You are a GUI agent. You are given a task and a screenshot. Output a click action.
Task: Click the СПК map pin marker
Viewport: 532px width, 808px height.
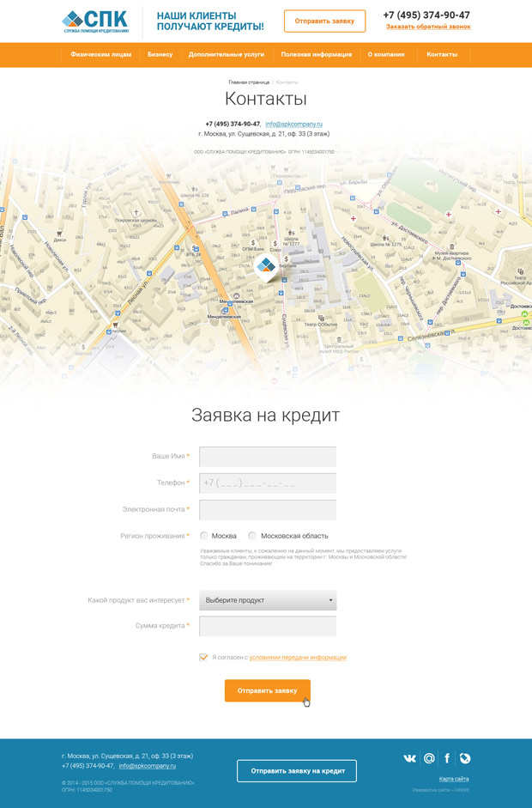266,266
